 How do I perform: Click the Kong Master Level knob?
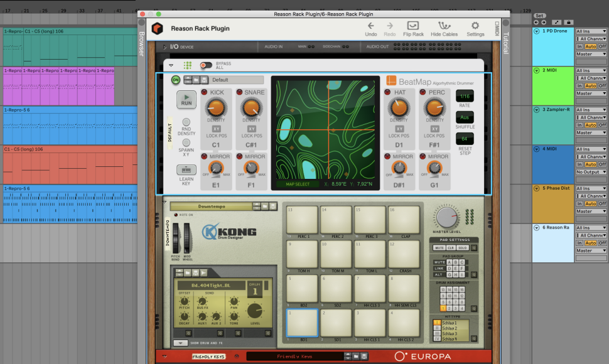pos(447,218)
